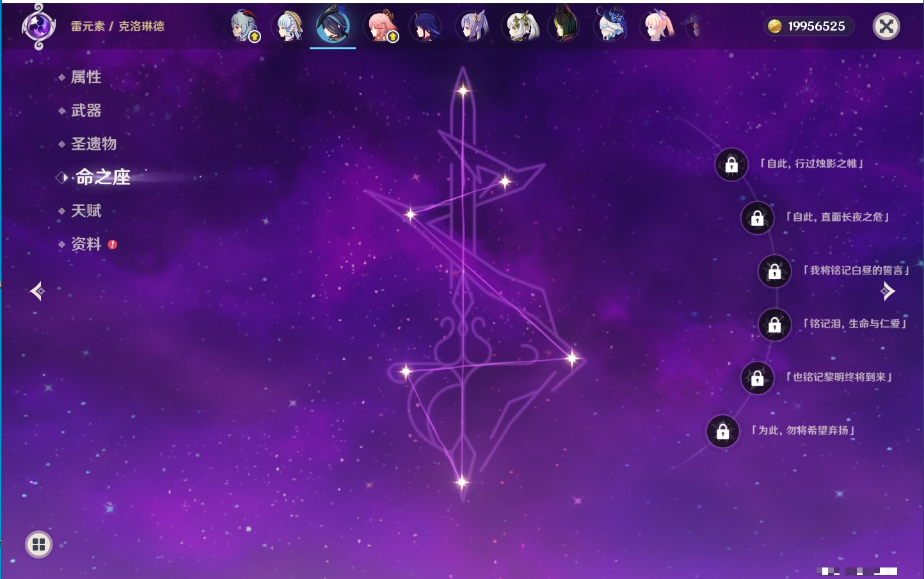Select the lilac twin-bun Keqing avatar

click(x=472, y=26)
